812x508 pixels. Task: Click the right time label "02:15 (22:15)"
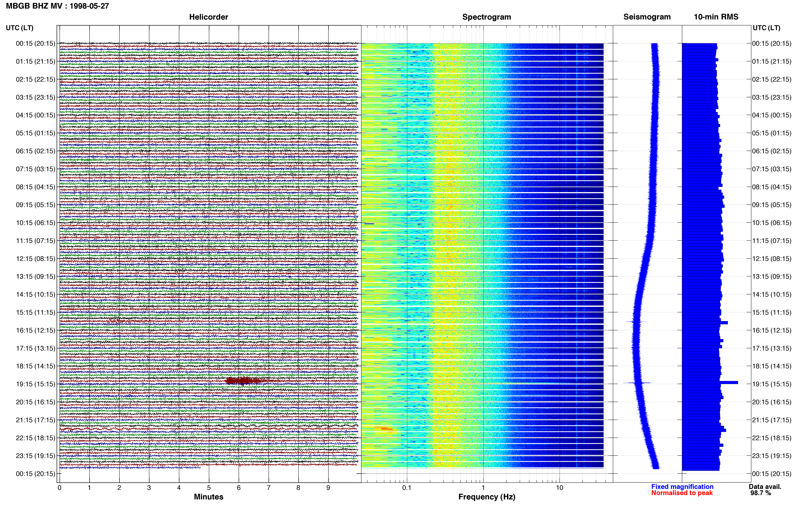[772, 79]
